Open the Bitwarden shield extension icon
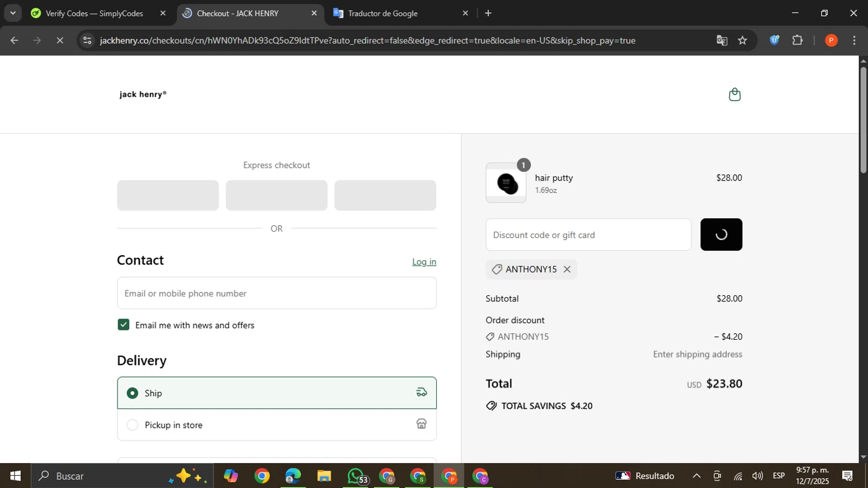This screenshot has height=488, width=868. pyautogui.click(x=774, y=41)
